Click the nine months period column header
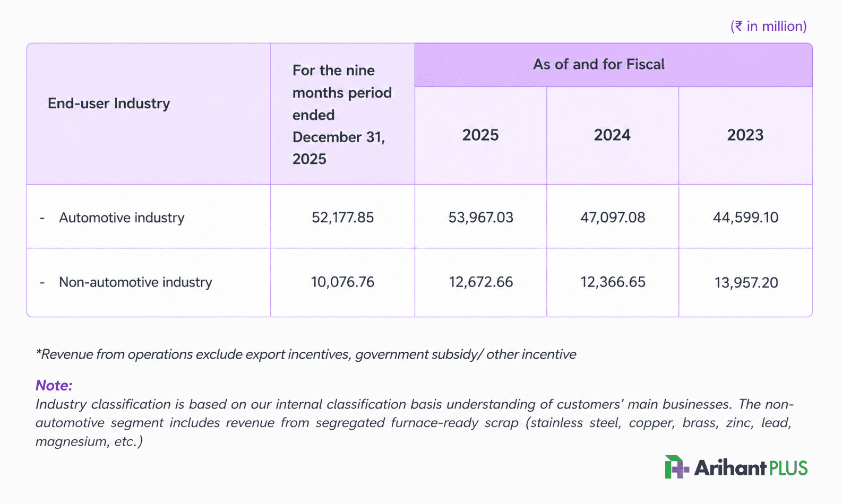Image resolution: width=842 pixels, height=504 pixels. [342, 114]
